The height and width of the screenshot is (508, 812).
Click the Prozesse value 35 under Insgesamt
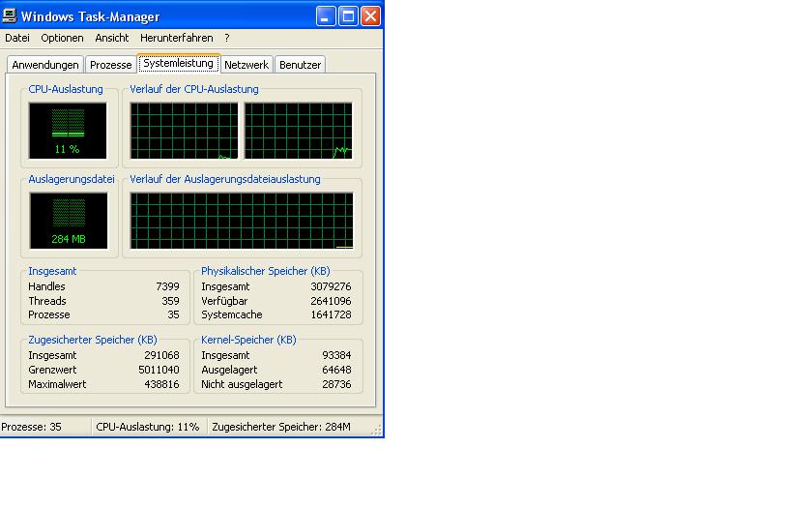173,314
